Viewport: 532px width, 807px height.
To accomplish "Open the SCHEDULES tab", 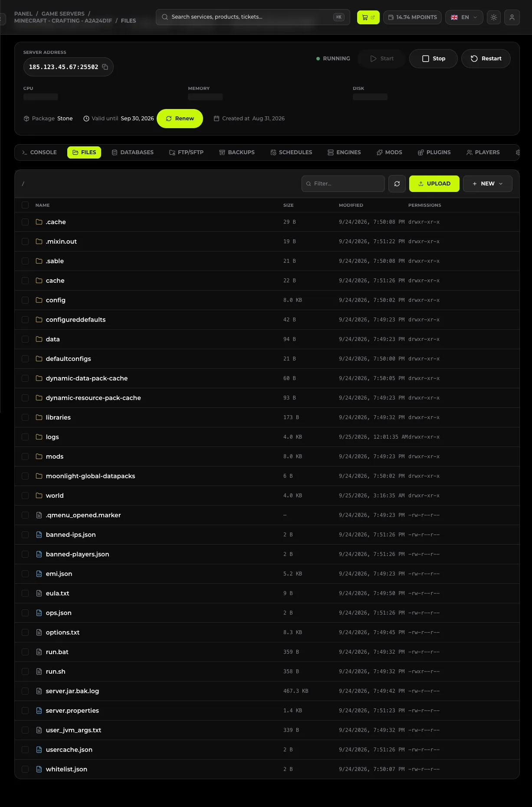I will point(292,152).
